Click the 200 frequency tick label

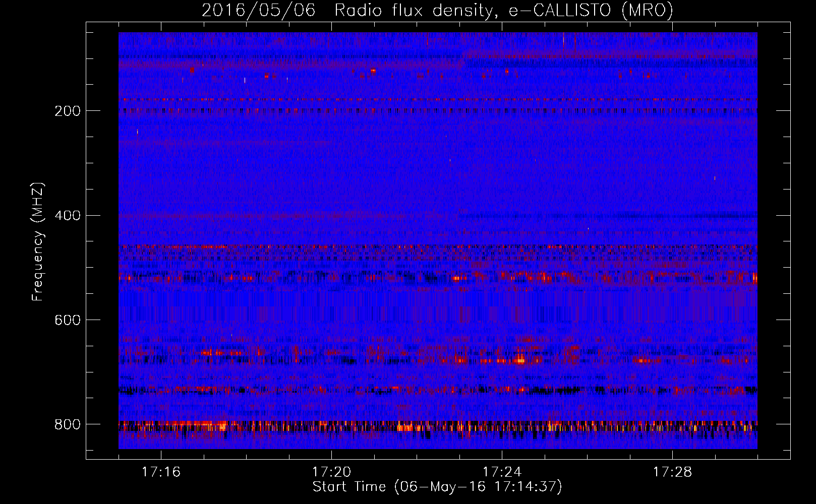[x=68, y=111]
